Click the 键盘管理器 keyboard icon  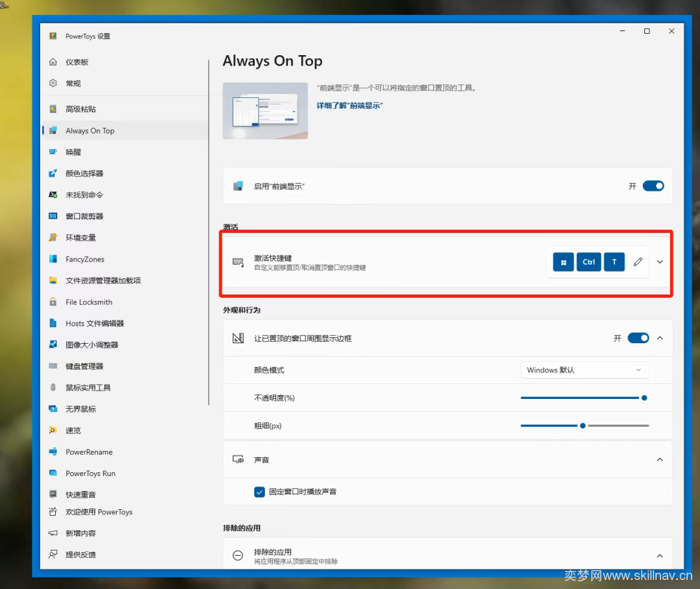53,366
